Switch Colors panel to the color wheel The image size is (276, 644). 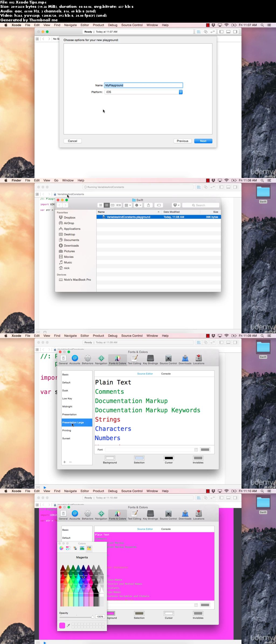(x=61, y=548)
